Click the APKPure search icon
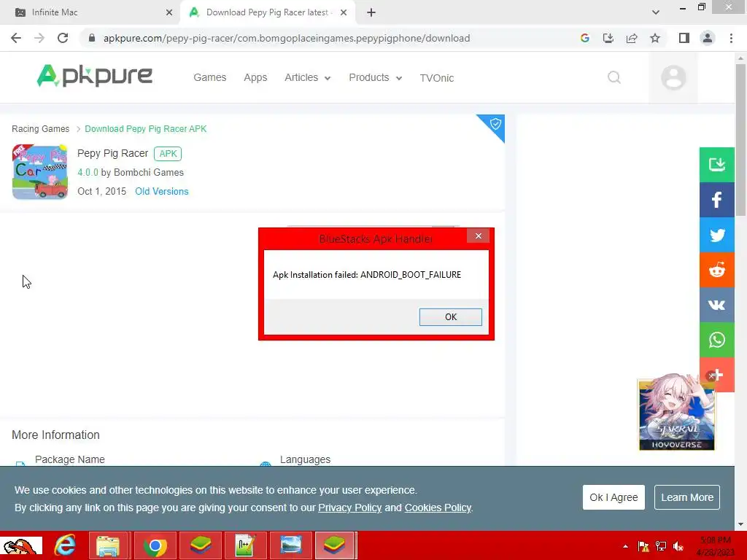747x560 pixels. [x=614, y=77]
